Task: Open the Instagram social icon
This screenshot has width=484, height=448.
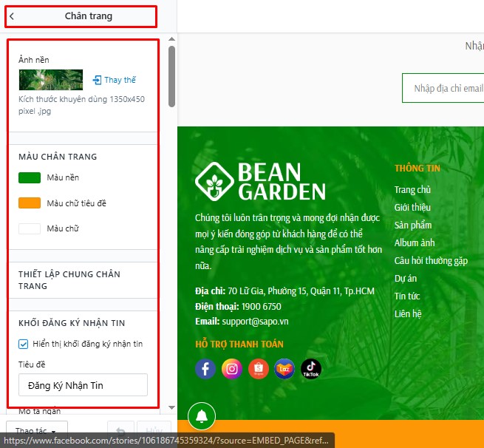Action: (x=232, y=369)
